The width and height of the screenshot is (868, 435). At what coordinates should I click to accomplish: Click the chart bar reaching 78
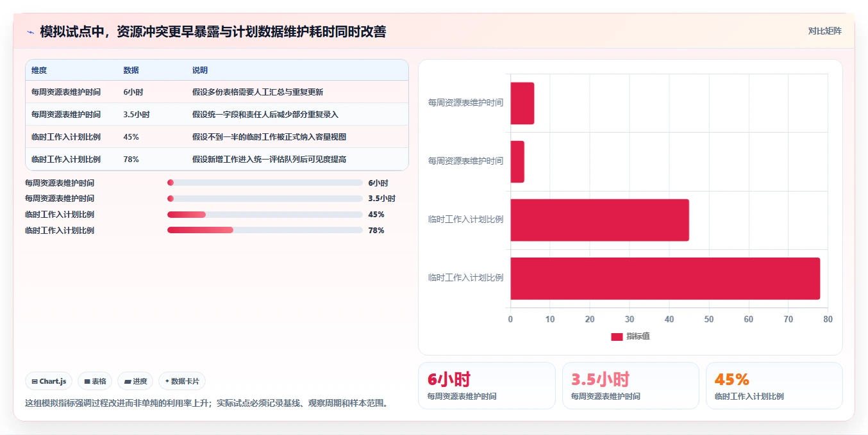pos(665,279)
